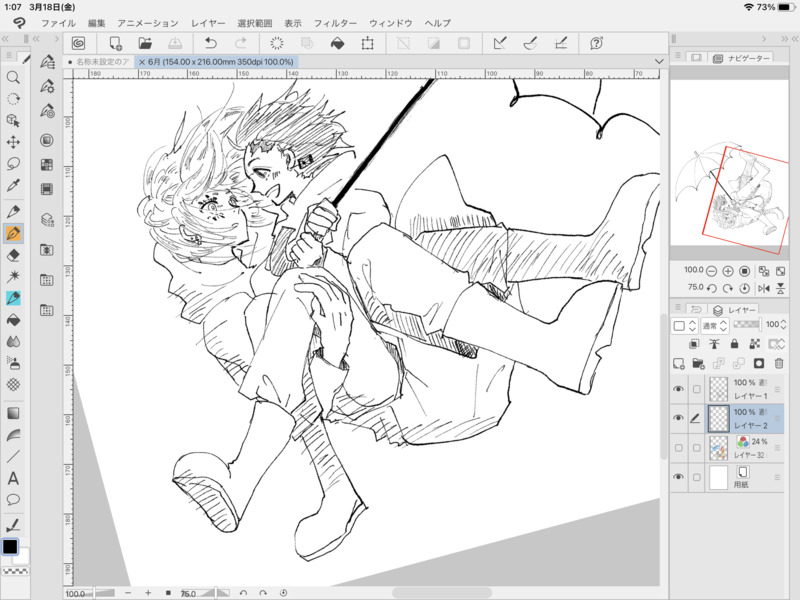Rotate navigator view left

(711, 288)
